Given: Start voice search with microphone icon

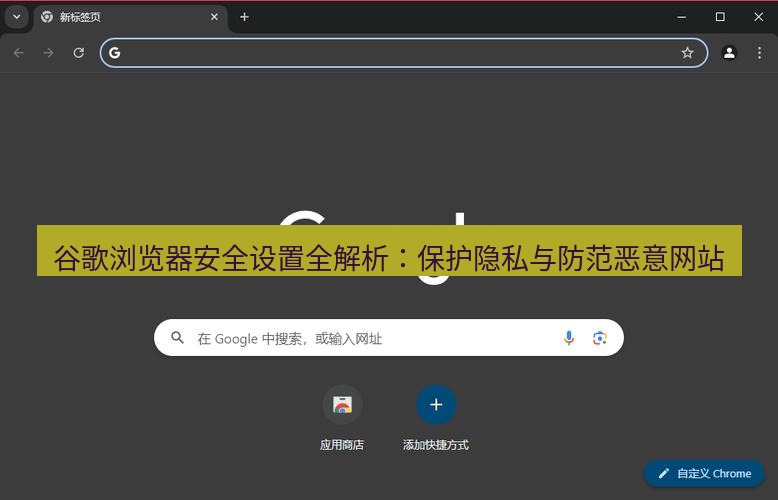Looking at the screenshot, I should click(569, 338).
